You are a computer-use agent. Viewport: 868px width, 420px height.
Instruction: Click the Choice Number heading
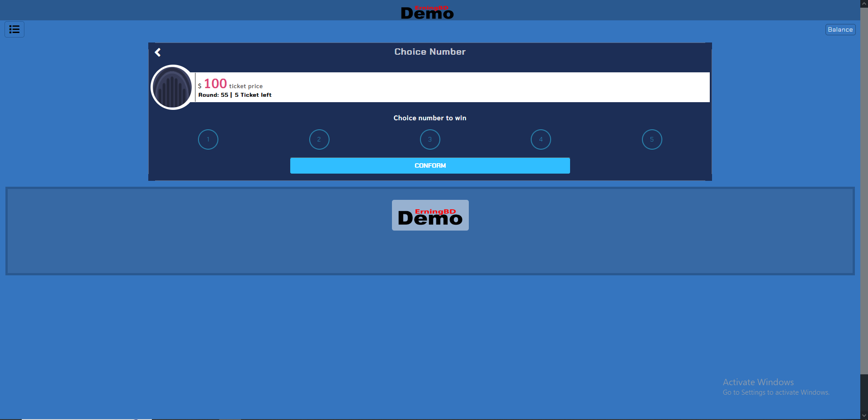[430, 52]
